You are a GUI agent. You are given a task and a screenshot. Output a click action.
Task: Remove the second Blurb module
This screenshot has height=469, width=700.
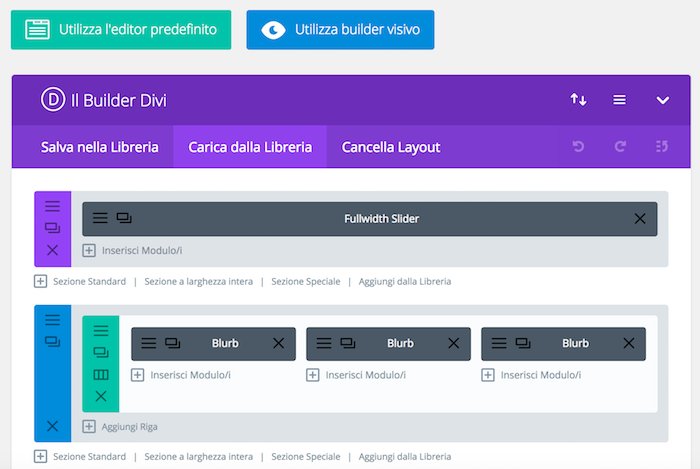coord(454,343)
